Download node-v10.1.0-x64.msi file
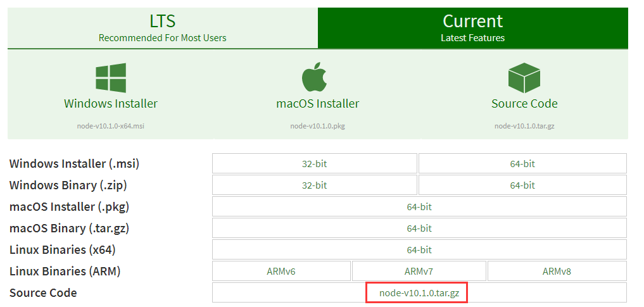The width and height of the screenshot is (644, 307). tap(111, 126)
